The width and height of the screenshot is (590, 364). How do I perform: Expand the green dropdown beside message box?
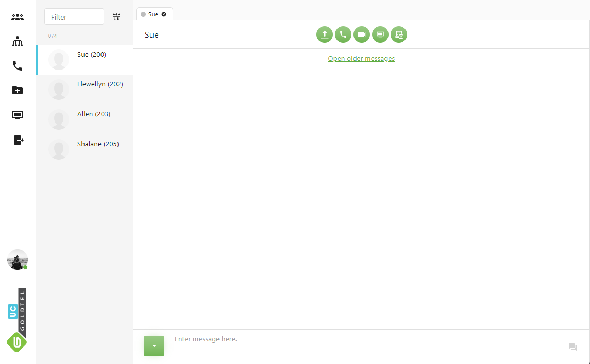(154, 346)
